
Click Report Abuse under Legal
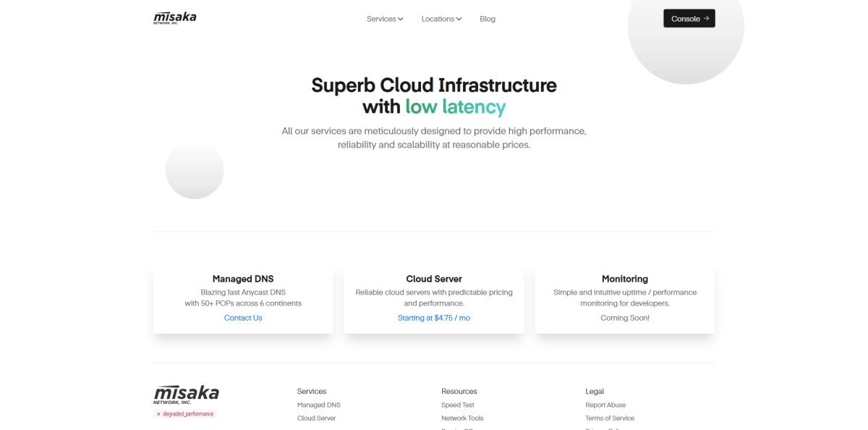605,405
